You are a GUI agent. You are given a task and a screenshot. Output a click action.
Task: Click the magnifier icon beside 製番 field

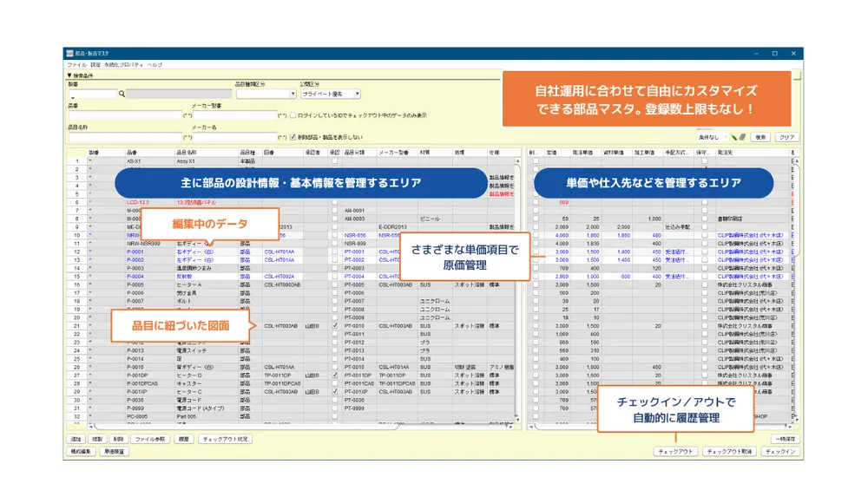click(x=122, y=94)
